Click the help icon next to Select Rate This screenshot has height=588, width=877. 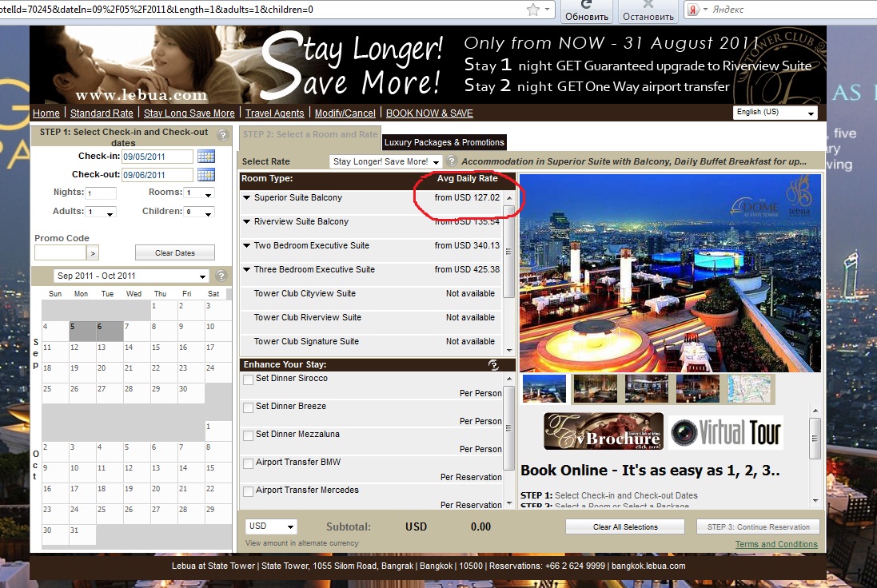[452, 161]
